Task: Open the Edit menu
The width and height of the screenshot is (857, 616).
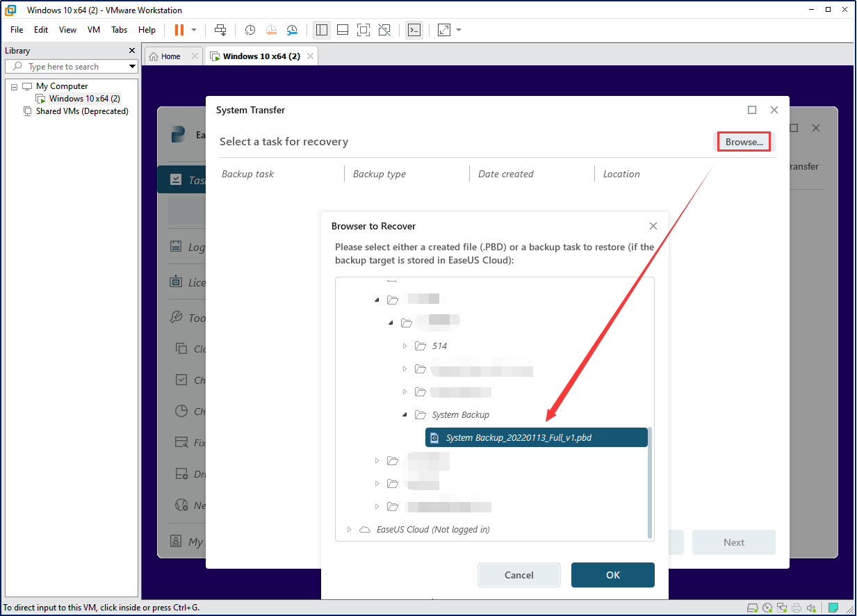Action: [x=41, y=30]
